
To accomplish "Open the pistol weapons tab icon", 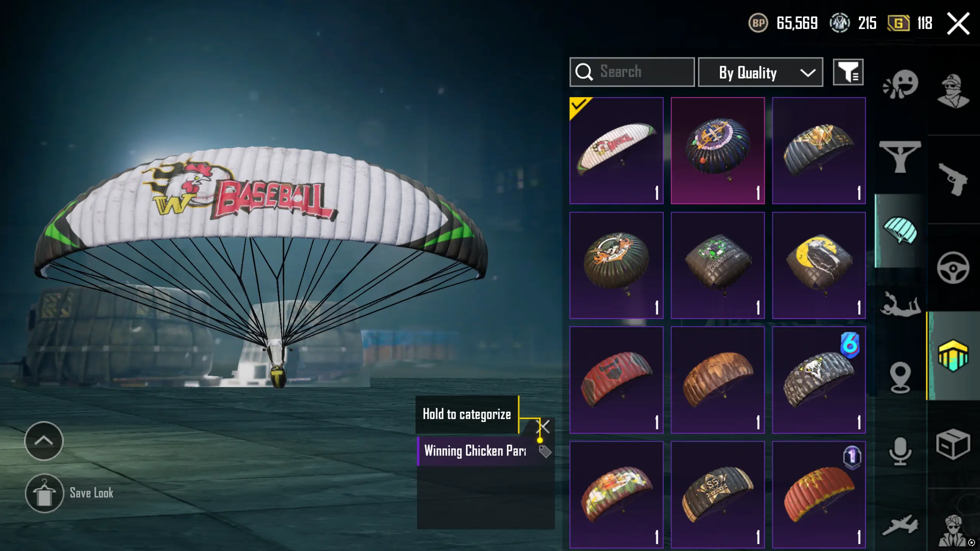I will 953,179.
